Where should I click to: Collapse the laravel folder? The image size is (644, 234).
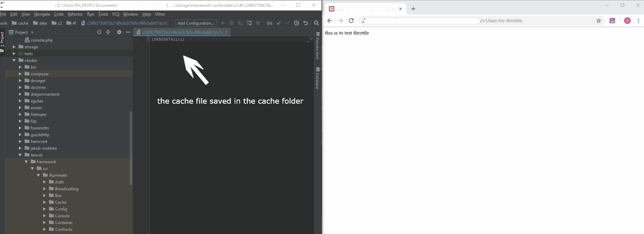(x=20, y=155)
